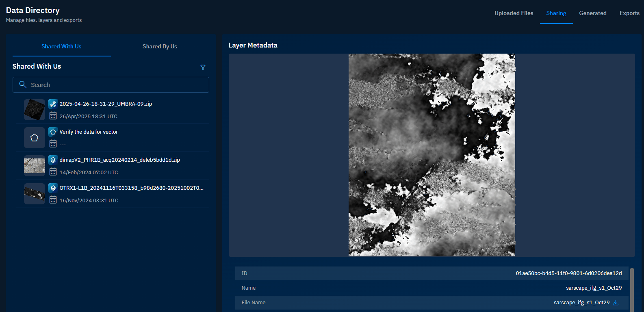The width and height of the screenshot is (644, 312).
Task: Click the magnifier icon in the search box
Action: tap(23, 84)
